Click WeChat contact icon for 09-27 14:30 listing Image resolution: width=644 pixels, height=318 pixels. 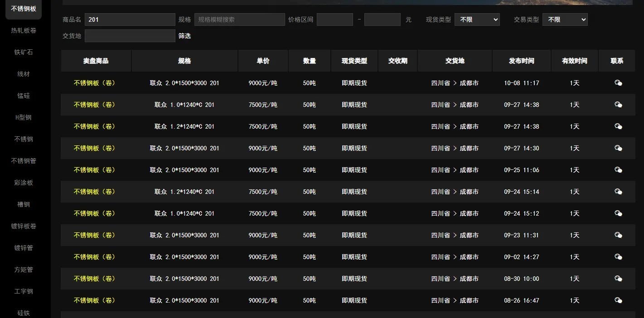(x=618, y=148)
